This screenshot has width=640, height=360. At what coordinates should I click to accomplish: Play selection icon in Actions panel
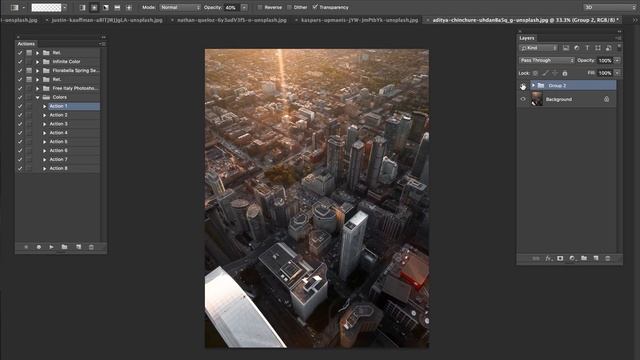point(51,247)
